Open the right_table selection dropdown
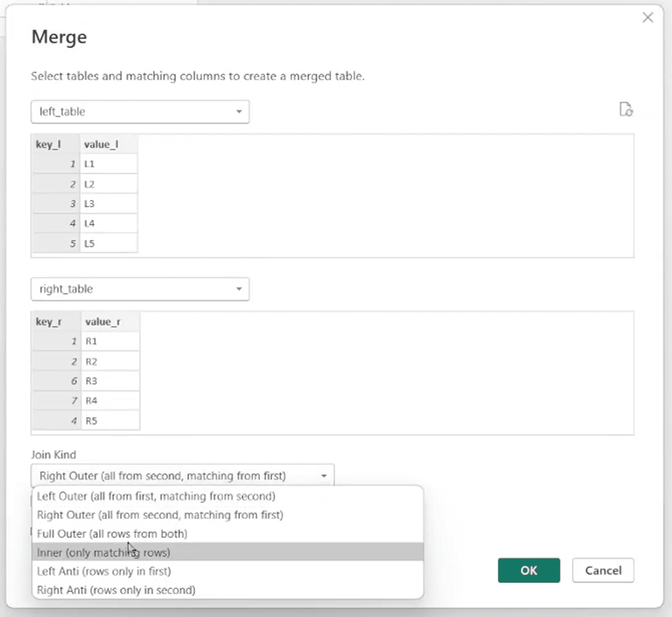The image size is (672, 617). 140,289
